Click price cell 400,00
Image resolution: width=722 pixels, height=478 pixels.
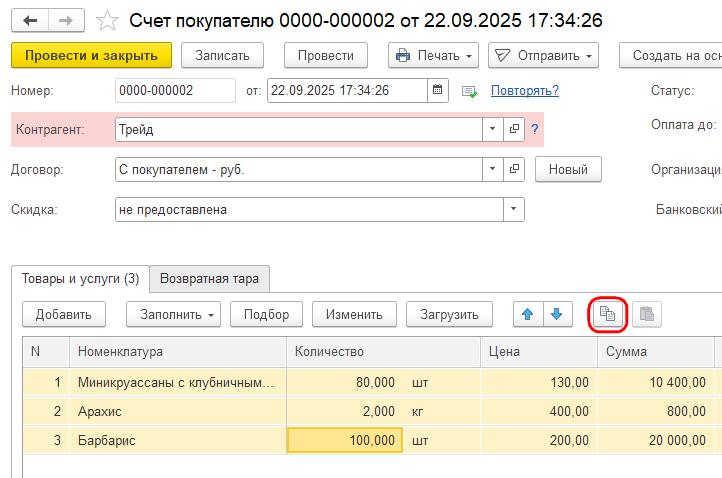pos(539,411)
